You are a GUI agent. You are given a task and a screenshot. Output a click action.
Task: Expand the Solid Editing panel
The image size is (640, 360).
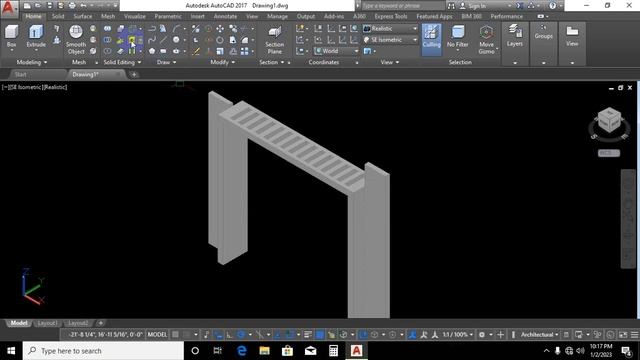[x=122, y=62]
